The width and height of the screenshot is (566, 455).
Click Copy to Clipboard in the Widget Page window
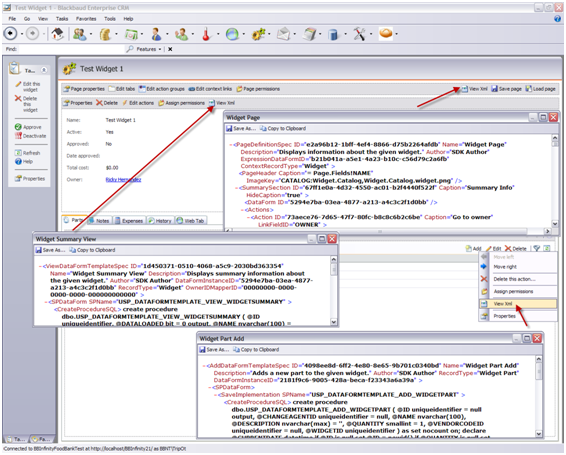click(x=283, y=128)
